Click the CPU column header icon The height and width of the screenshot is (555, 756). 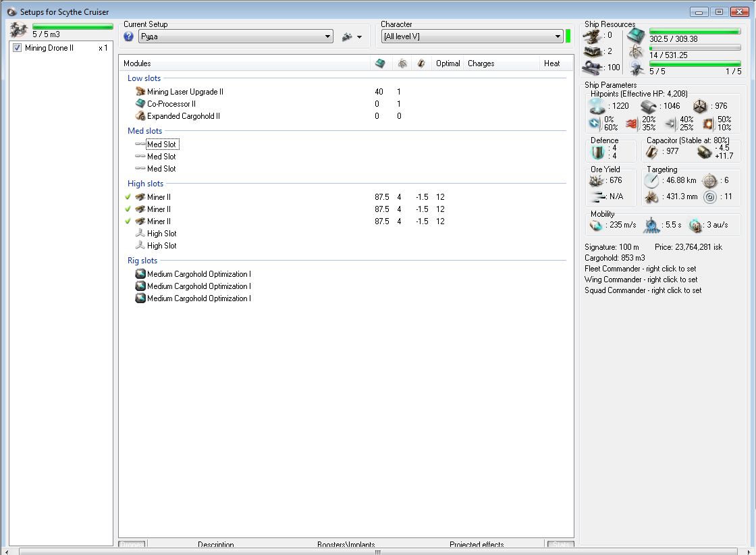point(380,63)
